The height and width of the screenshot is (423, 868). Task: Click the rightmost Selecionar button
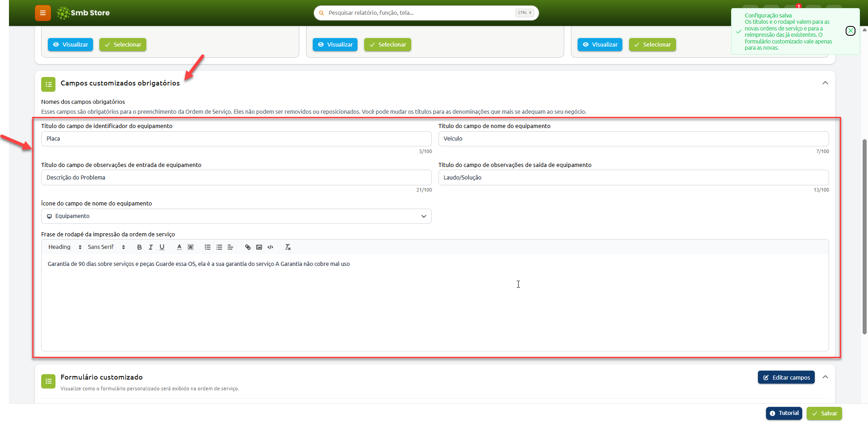(x=652, y=45)
